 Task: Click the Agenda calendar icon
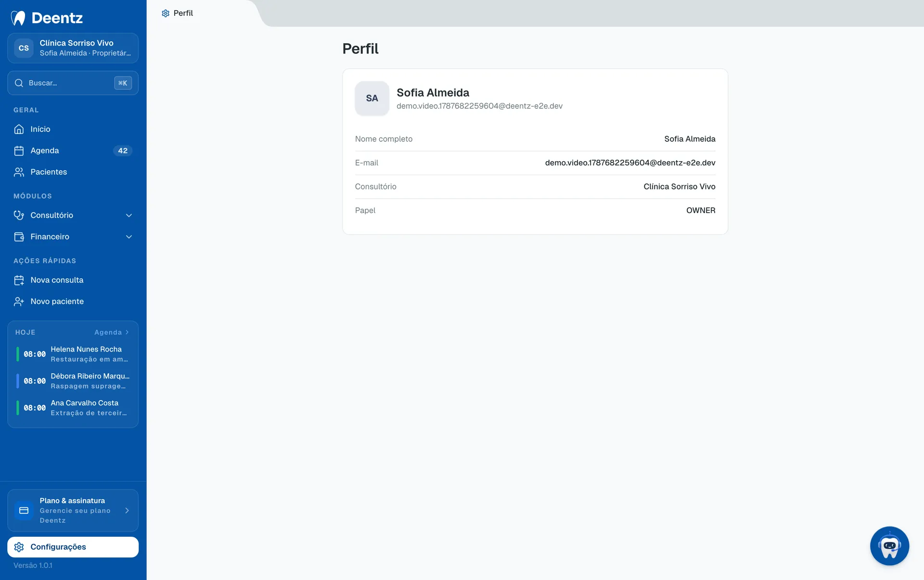[19, 151]
